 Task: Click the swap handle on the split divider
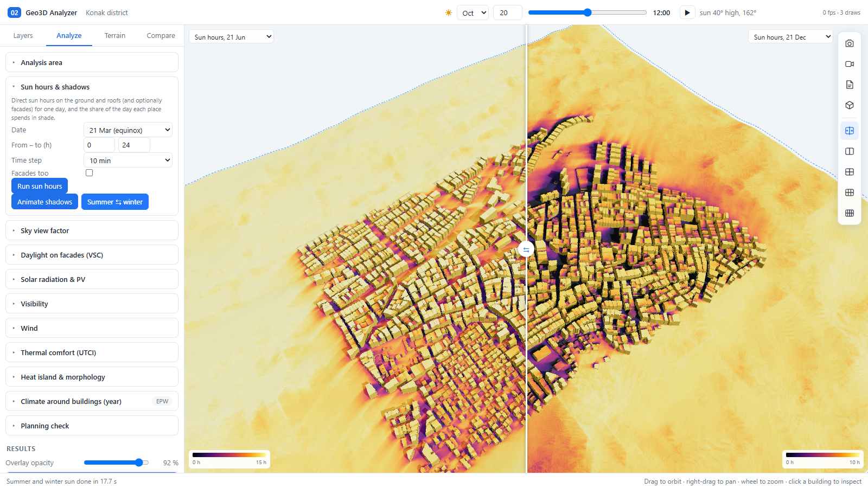(x=526, y=249)
